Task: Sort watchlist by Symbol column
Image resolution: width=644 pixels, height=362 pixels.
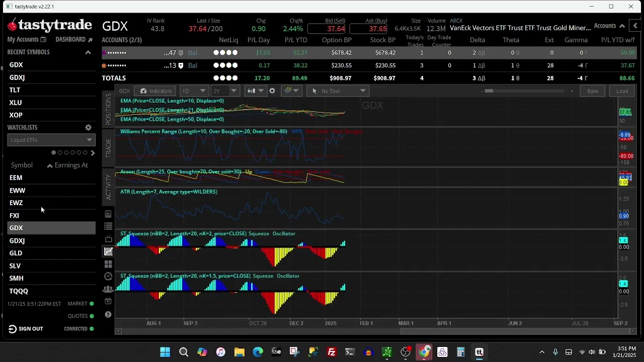Action: pyautogui.click(x=22, y=165)
